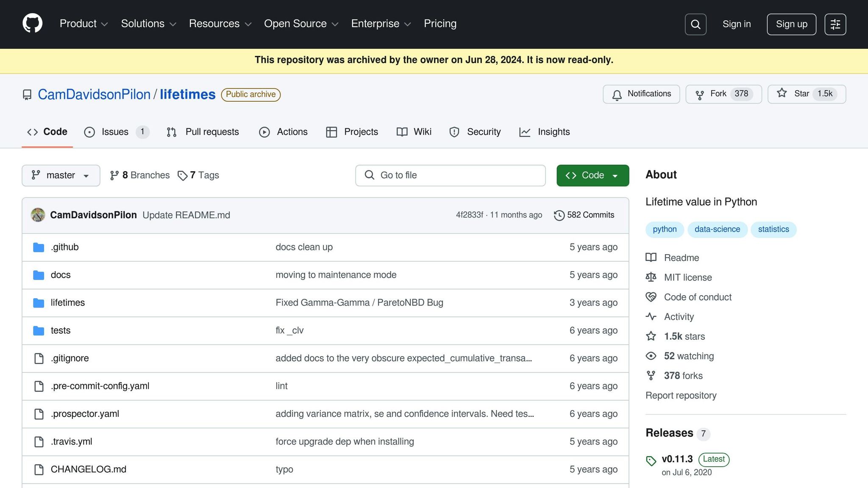
Task: Open the CamDavidsonPilon owner link
Action: (94, 94)
